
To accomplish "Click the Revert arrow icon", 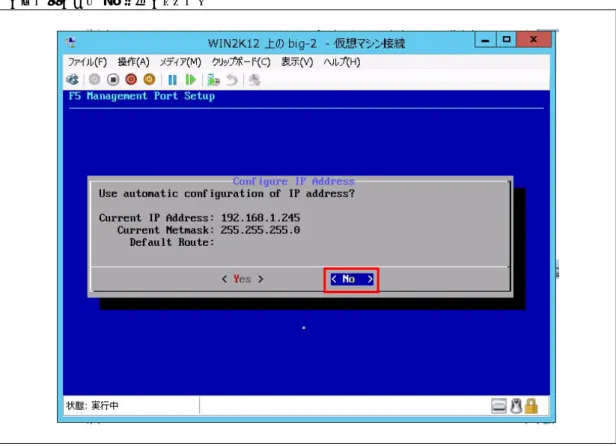I will pos(232,80).
